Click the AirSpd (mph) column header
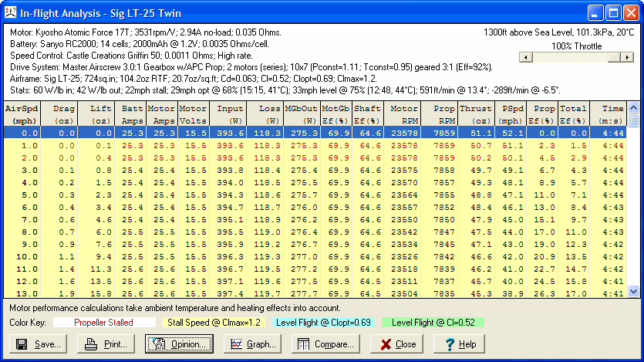Image resolution: width=644 pixels, height=362 pixels. click(x=22, y=114)
